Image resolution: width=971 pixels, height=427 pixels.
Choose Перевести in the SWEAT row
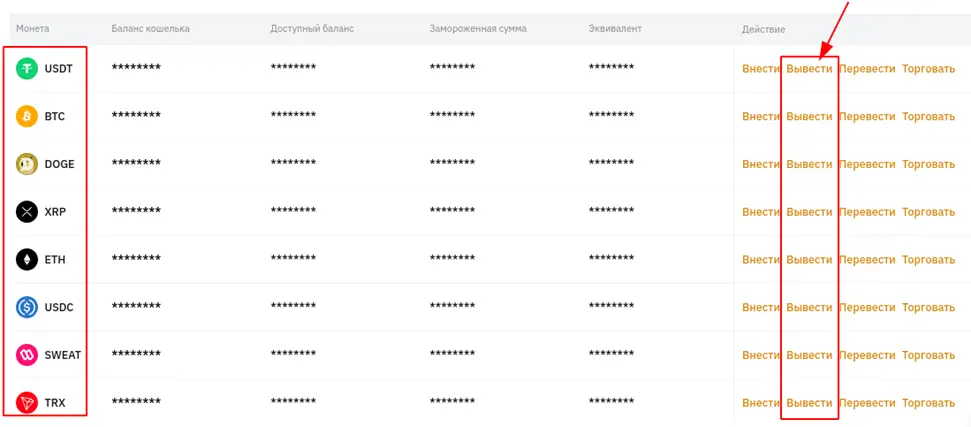point(867,355)
